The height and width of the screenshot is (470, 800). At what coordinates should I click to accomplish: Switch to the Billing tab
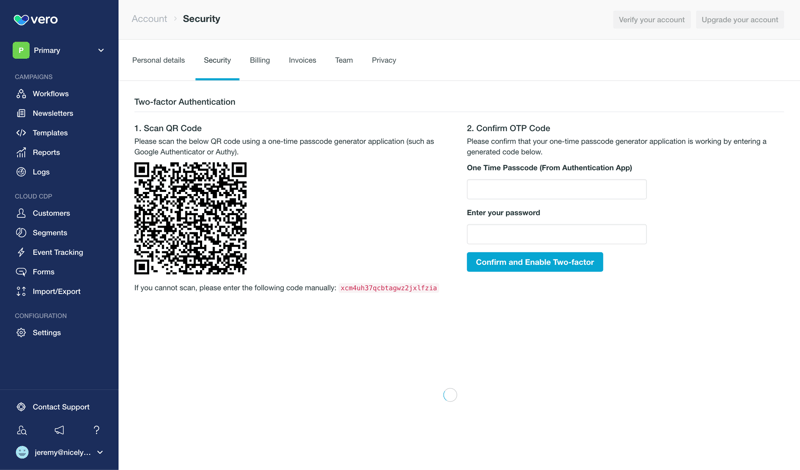[x=260, y=60]
